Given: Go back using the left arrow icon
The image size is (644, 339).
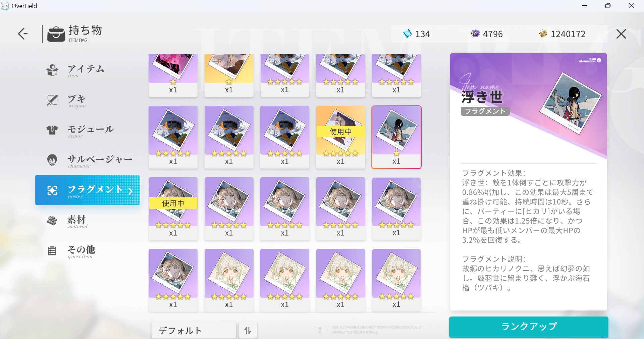Looking at the screenshot, I should (x=23, y=34).
